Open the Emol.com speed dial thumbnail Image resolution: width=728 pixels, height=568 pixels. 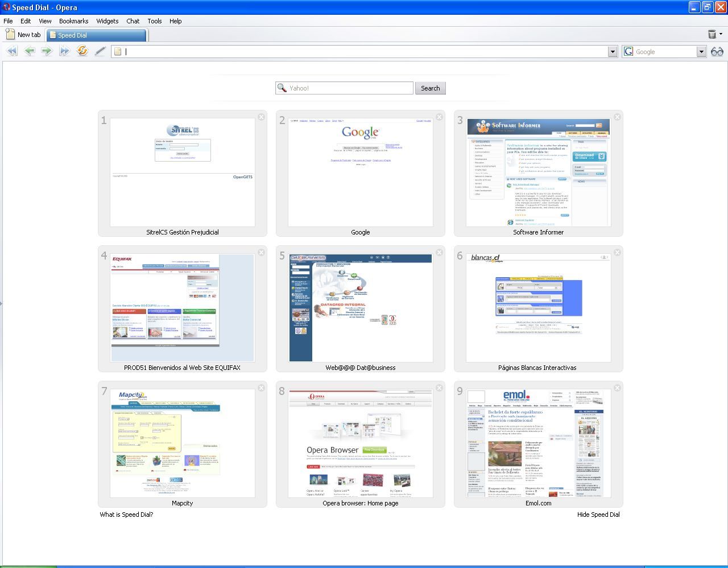[x=538, y=444]
